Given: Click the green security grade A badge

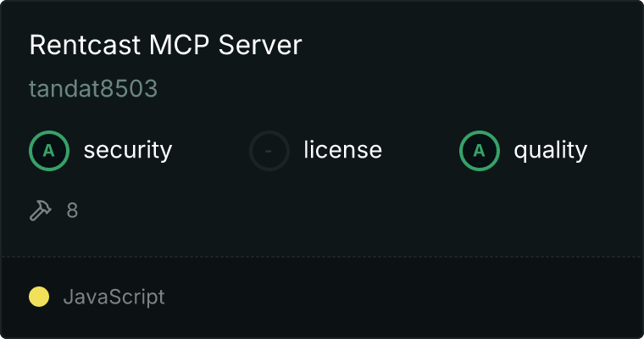Looking at the screenshot, I should [49, 151].
